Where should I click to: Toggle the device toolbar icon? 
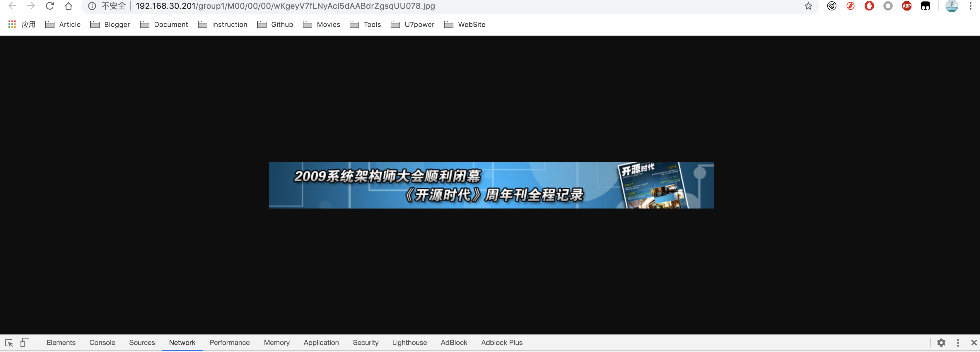[x=25, y=343]
